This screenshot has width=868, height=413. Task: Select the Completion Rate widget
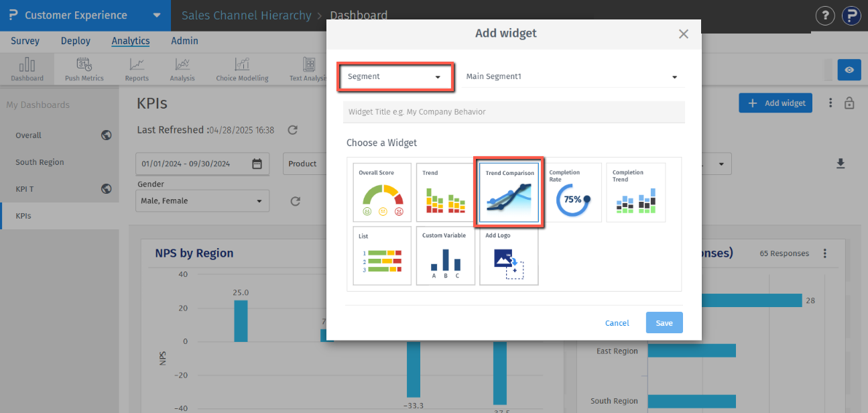(x=572, y=192)
